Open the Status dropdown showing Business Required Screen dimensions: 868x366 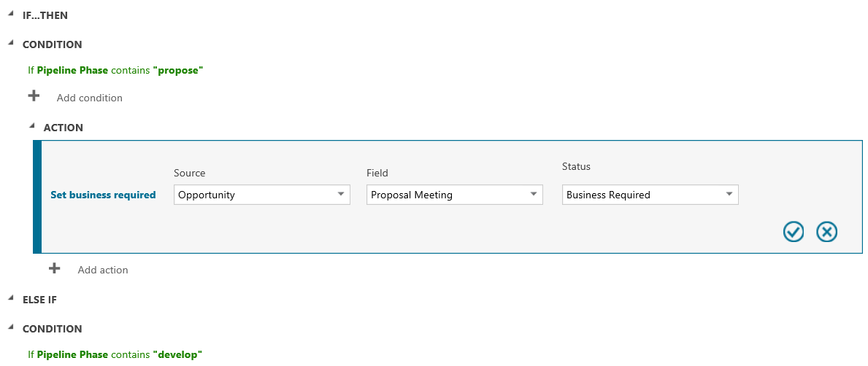click(650, 195)
